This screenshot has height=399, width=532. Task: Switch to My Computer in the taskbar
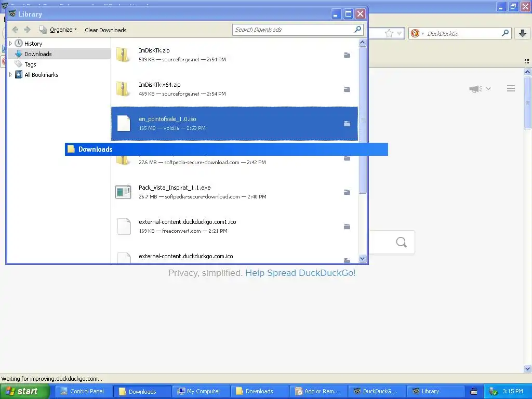200,391
